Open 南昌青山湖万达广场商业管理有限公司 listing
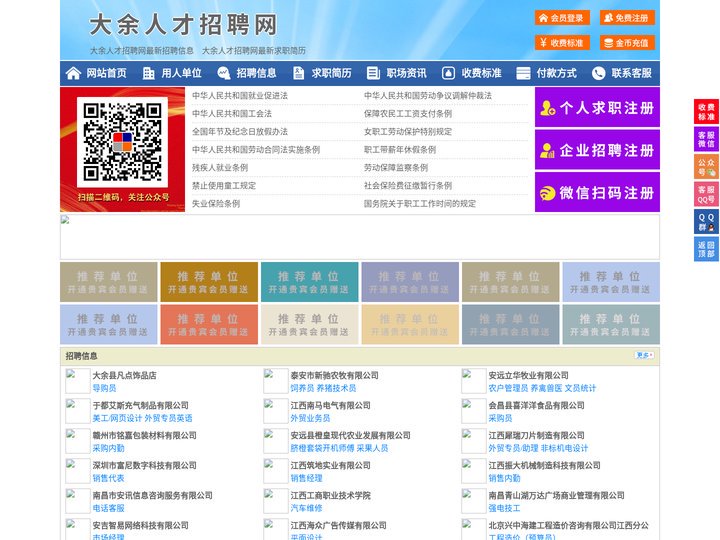This screenshot has height=540, width=720. click(557, 495)
